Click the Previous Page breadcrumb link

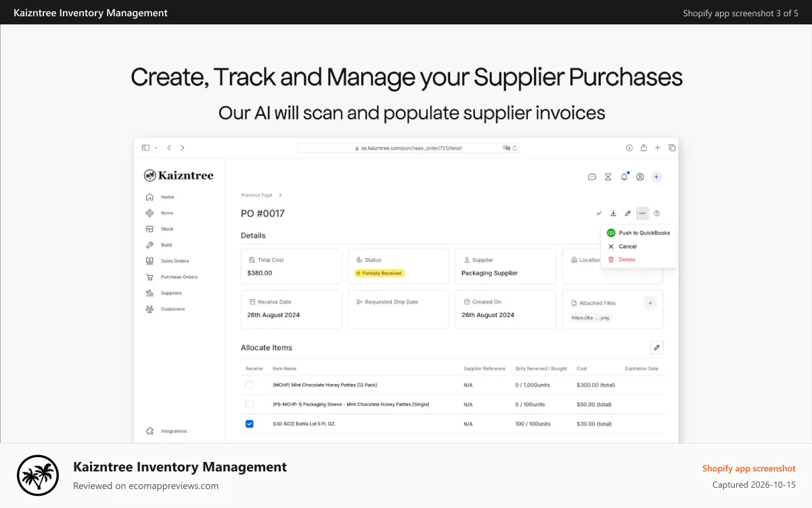[256, 195]
